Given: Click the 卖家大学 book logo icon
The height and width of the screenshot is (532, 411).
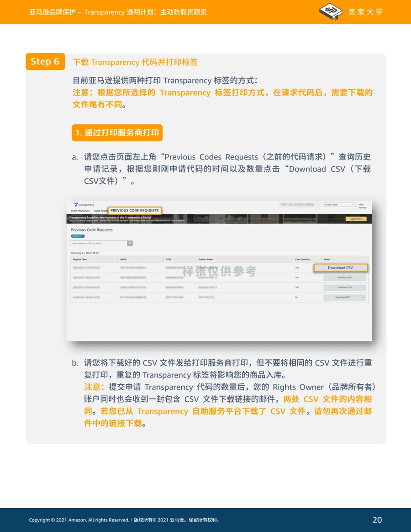Looking at the screenshot, I should [x=331, y=11].
